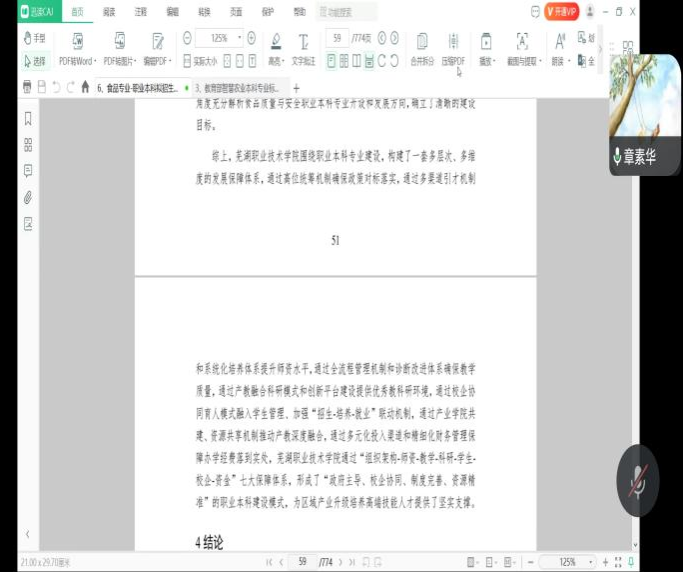Viewport: 684px width, 572px height.
Task: Click the zoom out minus button in toolbar
Action: [187, 38]
